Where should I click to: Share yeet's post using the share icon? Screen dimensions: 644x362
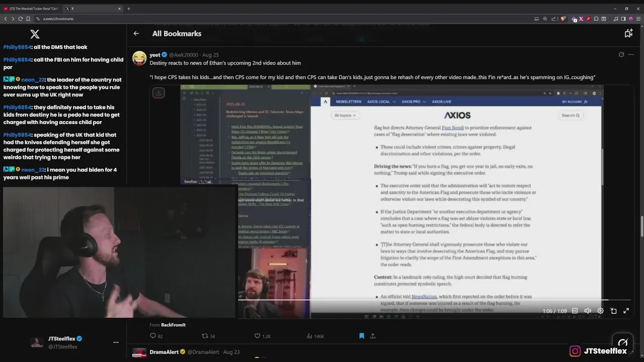coord(373,336)
